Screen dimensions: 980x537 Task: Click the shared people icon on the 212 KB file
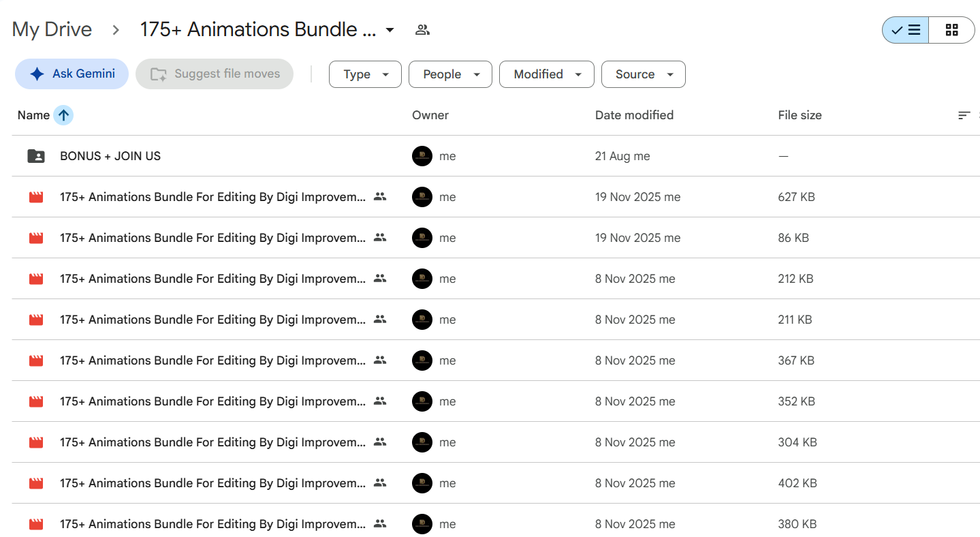(x=380, y=278)
